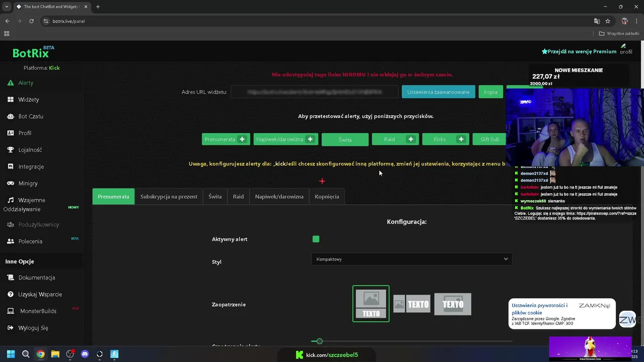The width and height of the screenshot is (644, 362).
Task: Click Platforma: Kick label
Action: (x=41, y=68)
